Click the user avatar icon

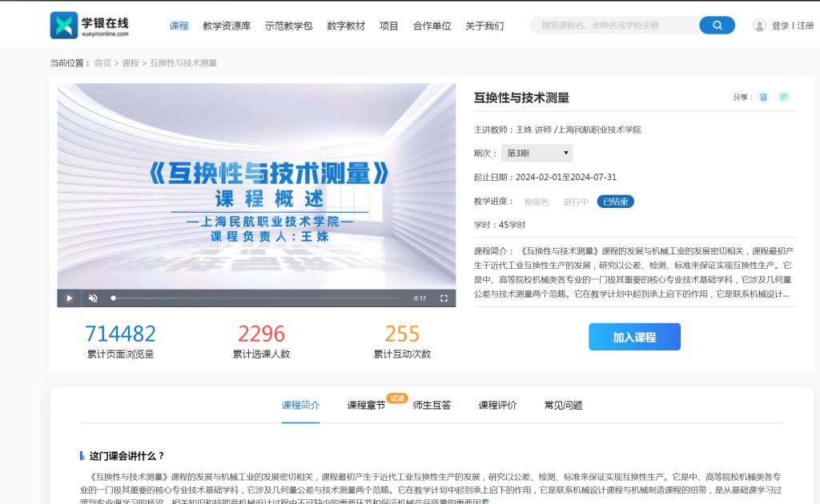[x=759, y=26]
